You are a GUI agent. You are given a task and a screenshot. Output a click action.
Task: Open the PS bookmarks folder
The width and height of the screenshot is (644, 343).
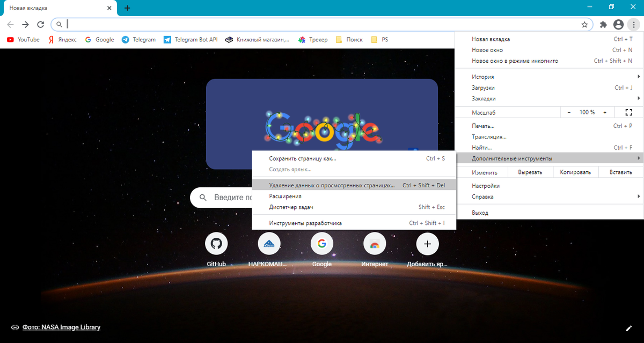pyautogui.click(x=379, y=40)
